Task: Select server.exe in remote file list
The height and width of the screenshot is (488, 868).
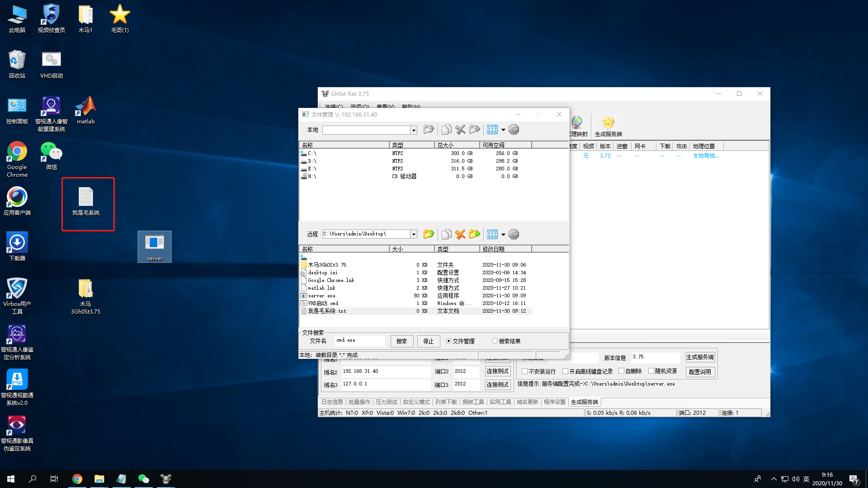Action: [x=321, y=296]
